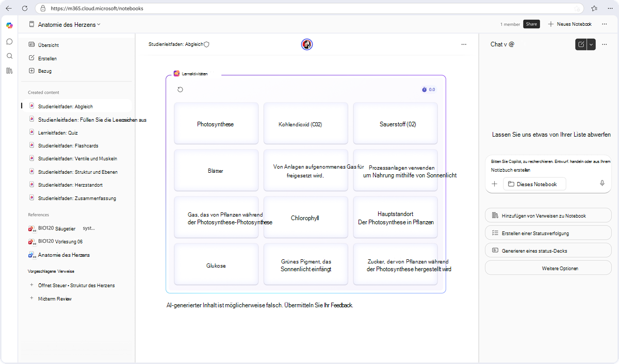Screen dimensions: 619x364
Task: Open the library icon in left rail
Action: point(9,71)
